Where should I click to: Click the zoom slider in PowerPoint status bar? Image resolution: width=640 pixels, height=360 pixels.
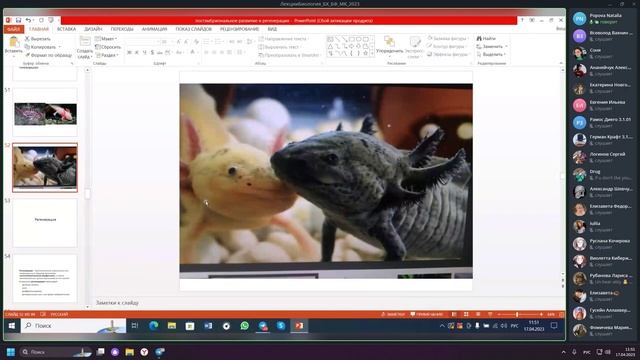[x=517, y=314]
